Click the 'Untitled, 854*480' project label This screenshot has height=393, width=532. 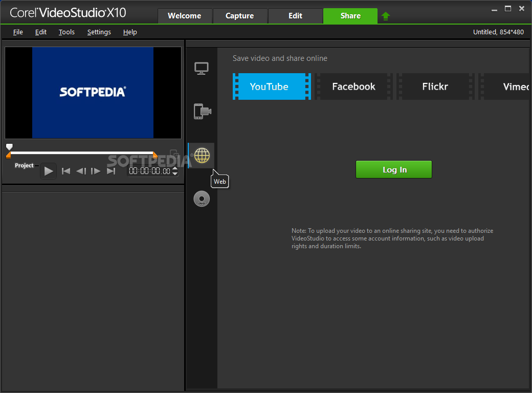pyautogui.click(x=498, y=32)
